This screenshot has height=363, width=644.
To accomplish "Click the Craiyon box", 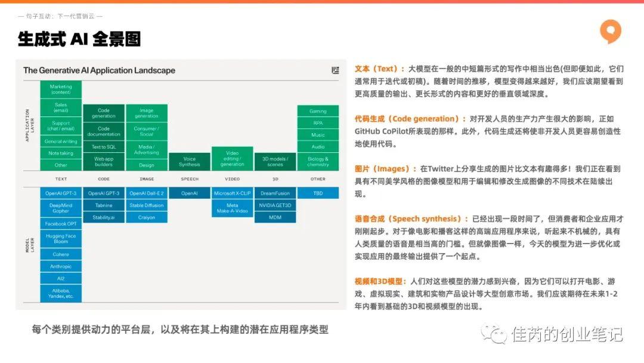I will (147, 217).
